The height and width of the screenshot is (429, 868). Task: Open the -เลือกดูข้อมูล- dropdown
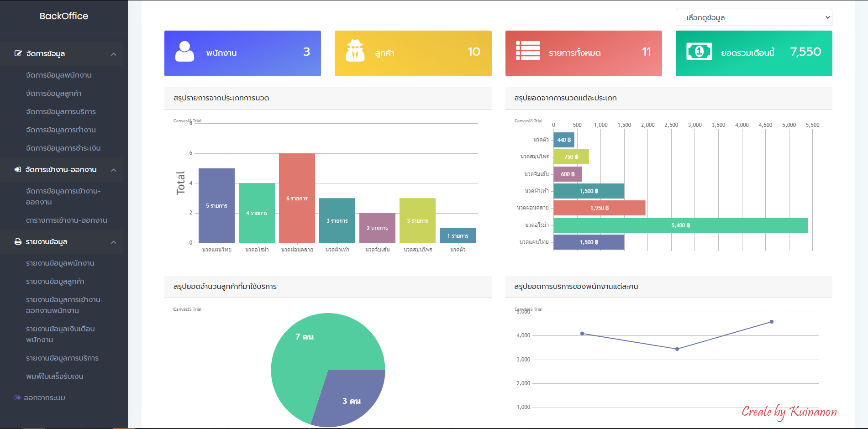[753, 18]
